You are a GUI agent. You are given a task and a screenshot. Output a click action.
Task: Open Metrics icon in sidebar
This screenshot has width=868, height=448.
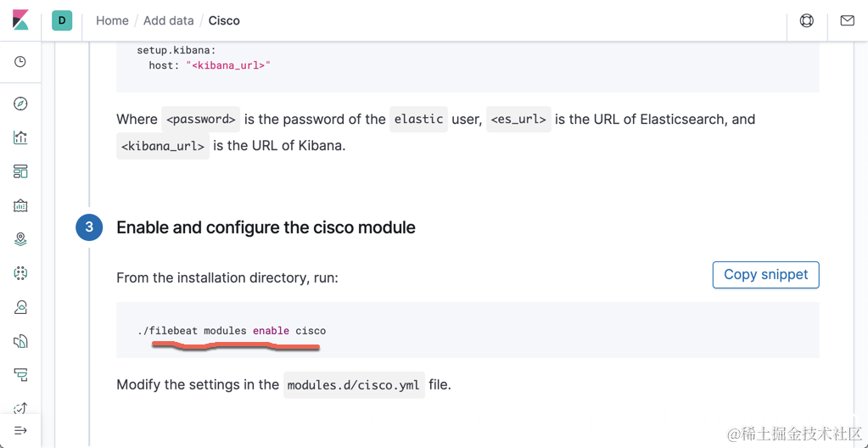coord(20,307)
